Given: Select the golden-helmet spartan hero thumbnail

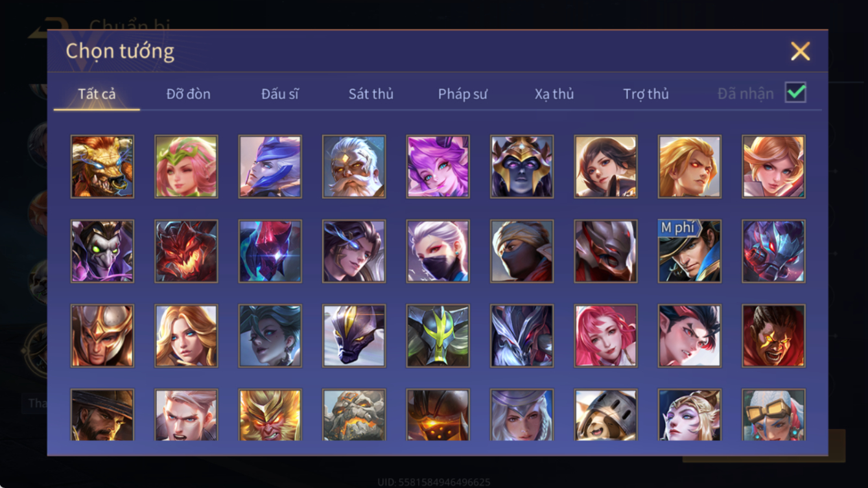Looking at the screenshot, I should tap(102, 336).
